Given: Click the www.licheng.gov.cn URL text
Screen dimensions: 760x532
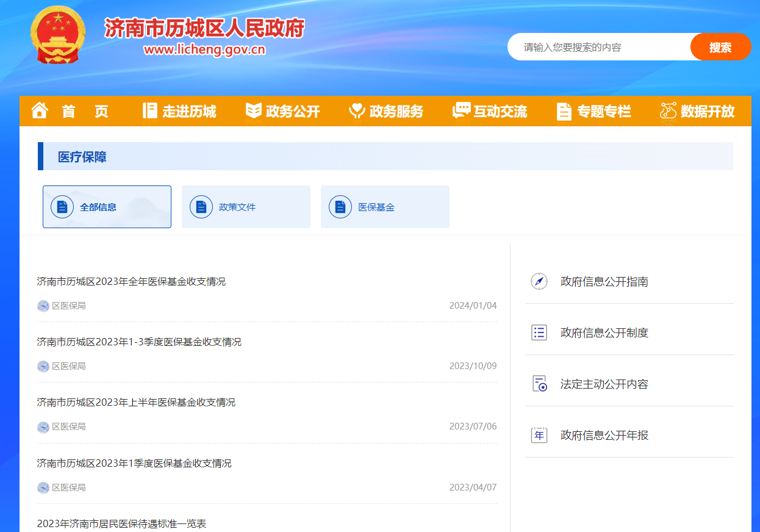Looking at the screenshot, I should pyautogui.click(x=205, y=49).
